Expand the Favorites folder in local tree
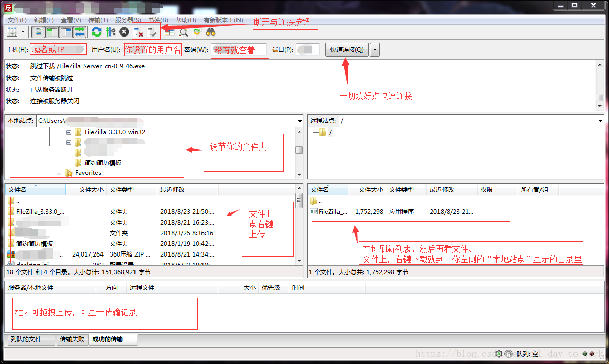Screen dimensions: 609x364 pos(59,173)
